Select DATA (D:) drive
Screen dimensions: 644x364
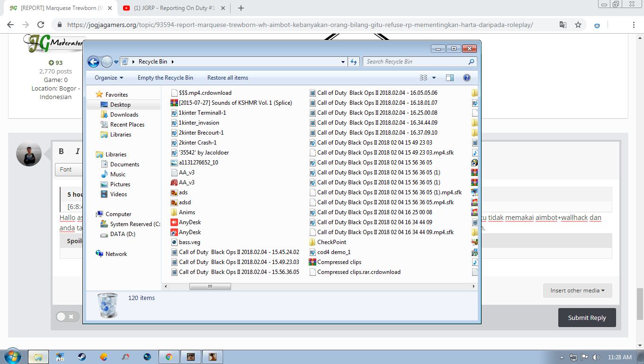click(122, 234)
